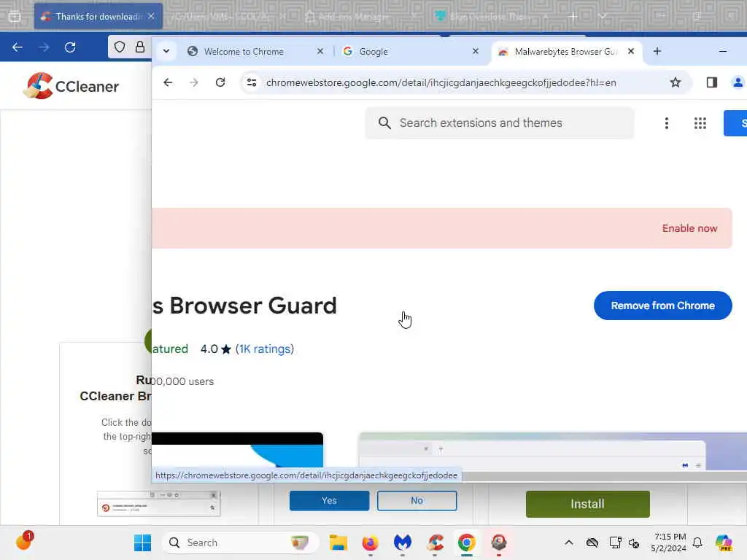The height and width of the screenshot is (560, 747).
Task: Reload the Chrome Web Store page
Action: coord(220,82)
